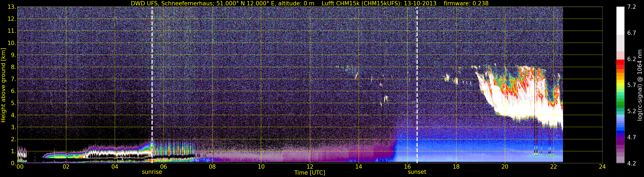Click the x-axis tick label 02
The height and width of the screenshot is (177, 644).
pos(66,167)
